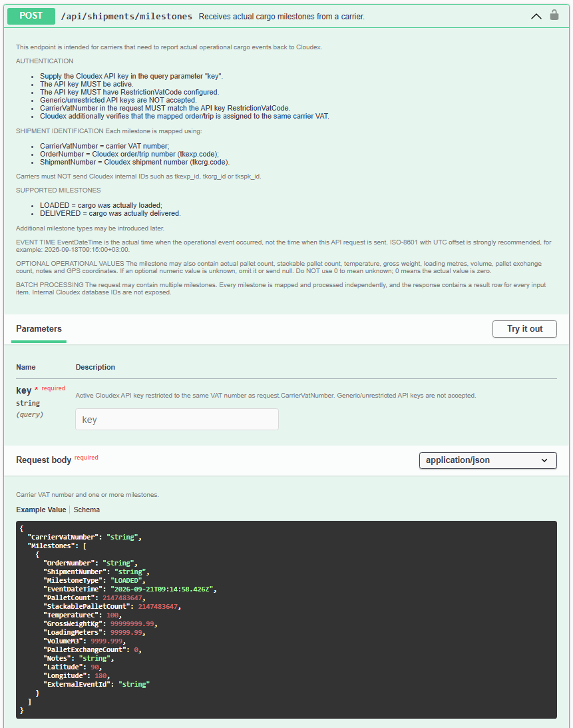Click the "Name" column header

(26, 367)
